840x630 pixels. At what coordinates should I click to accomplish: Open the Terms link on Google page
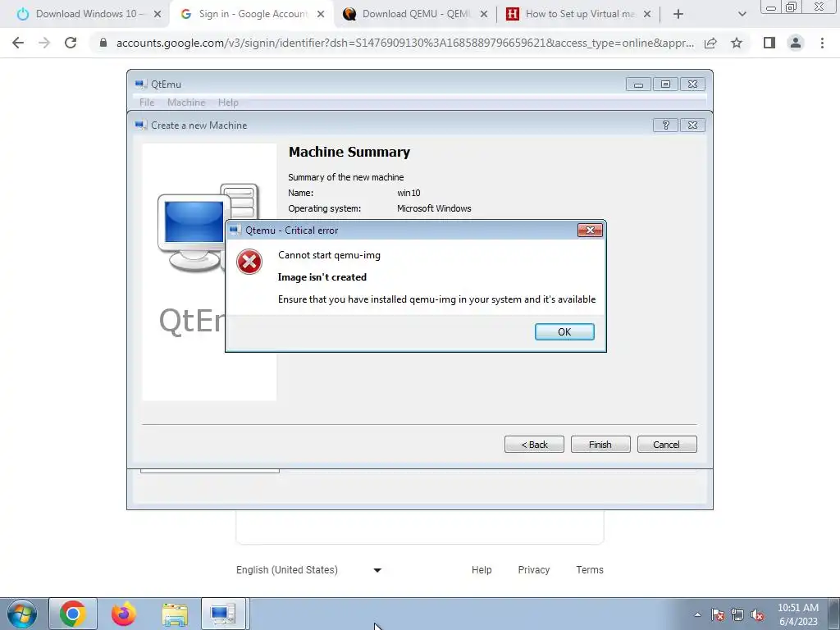(x=590, y=569)
